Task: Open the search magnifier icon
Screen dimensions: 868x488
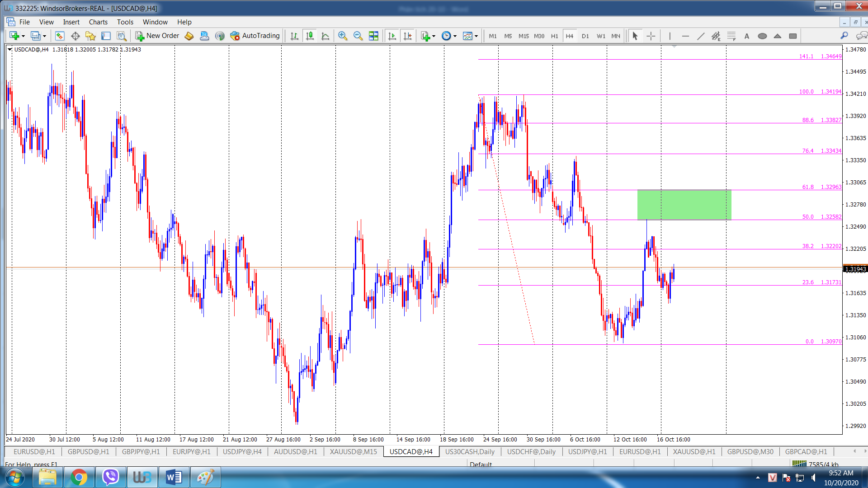Action: click(844, 36)
